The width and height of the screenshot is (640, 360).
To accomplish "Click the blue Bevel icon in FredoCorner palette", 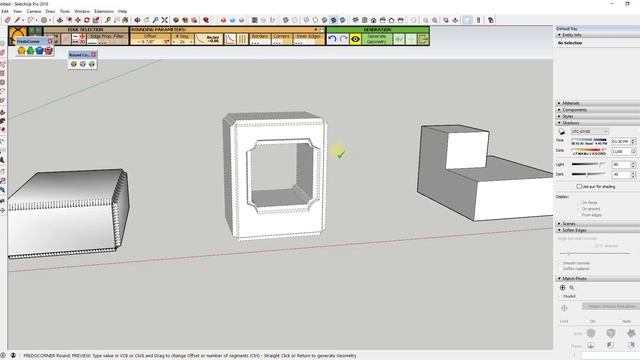I will [x=40, y=51].
